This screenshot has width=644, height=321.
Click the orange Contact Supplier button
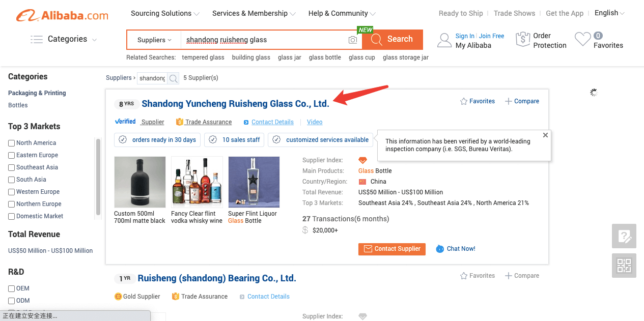(x=392, y=249)
